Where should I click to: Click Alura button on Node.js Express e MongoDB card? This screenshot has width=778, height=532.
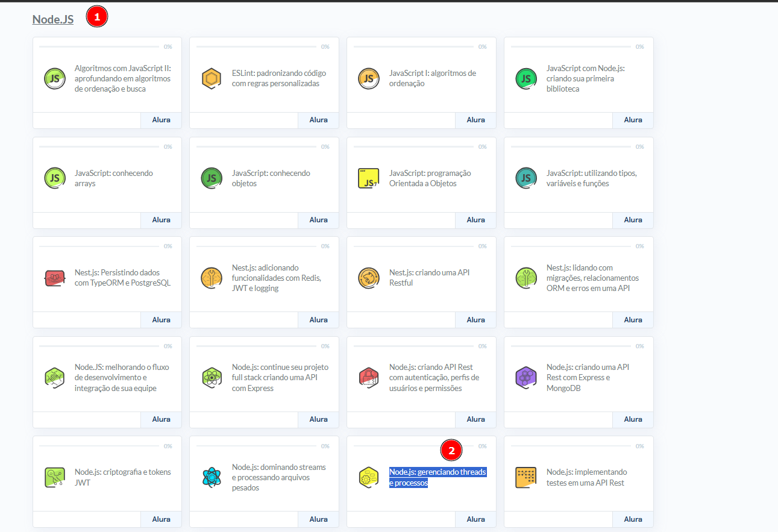633,419
